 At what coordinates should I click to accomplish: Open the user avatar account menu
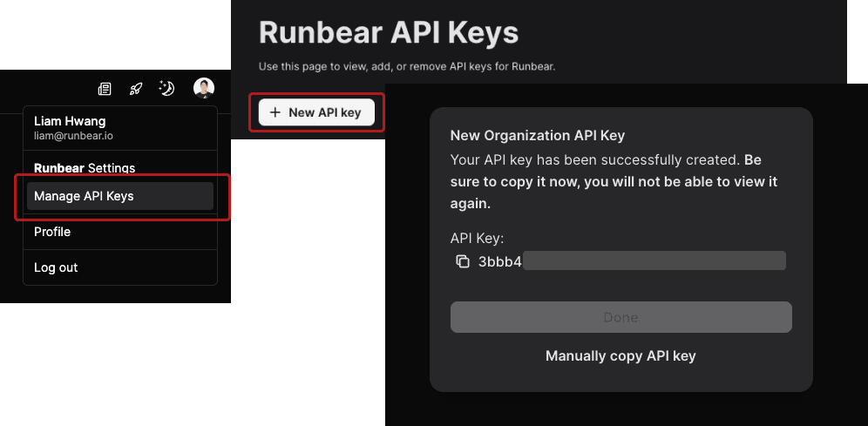[204, 88]
